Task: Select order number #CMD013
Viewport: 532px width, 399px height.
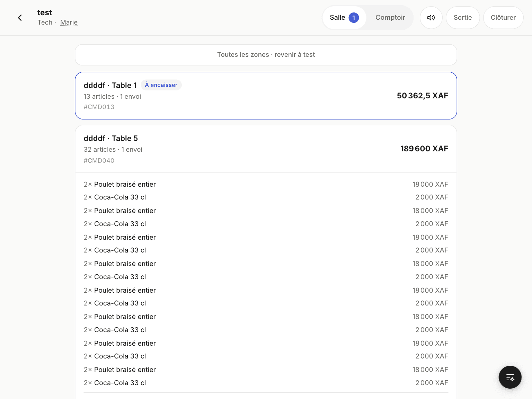Action: coord(99,107)
